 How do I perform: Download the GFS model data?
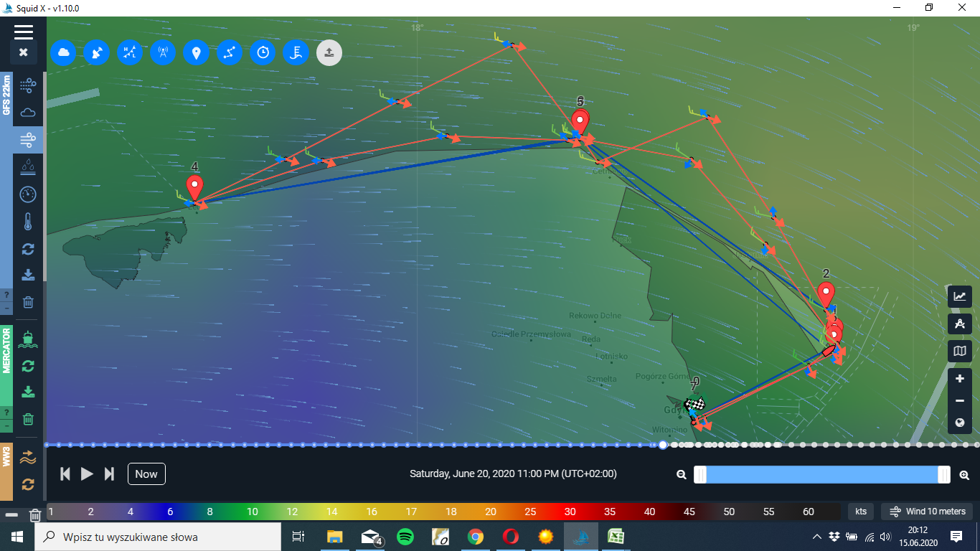(x=28, y=275)
